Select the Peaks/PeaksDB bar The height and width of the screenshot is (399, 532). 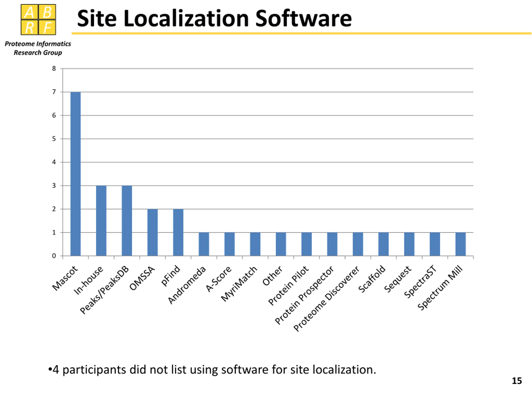coord(127,221)
